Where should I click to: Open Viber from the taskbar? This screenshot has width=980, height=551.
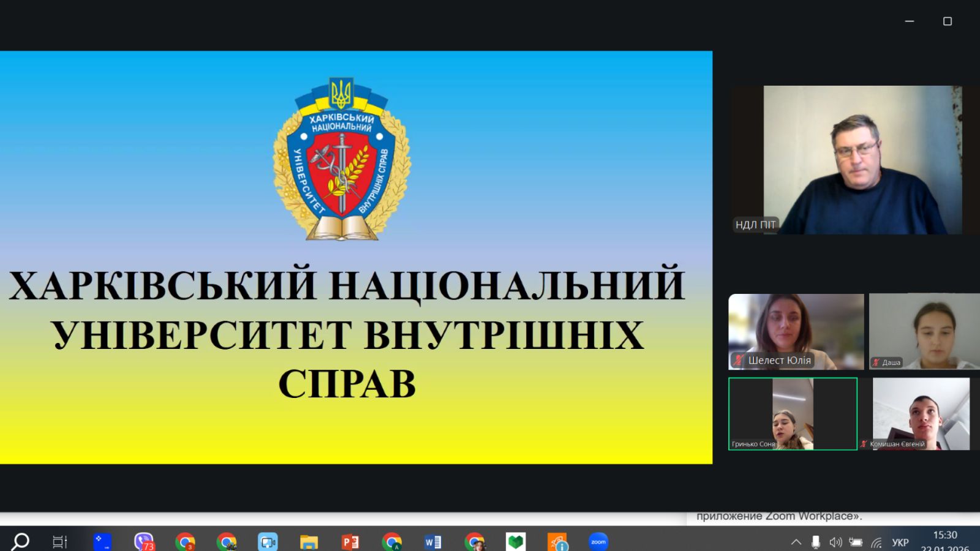pyautogui.click(x=144, y=542)
